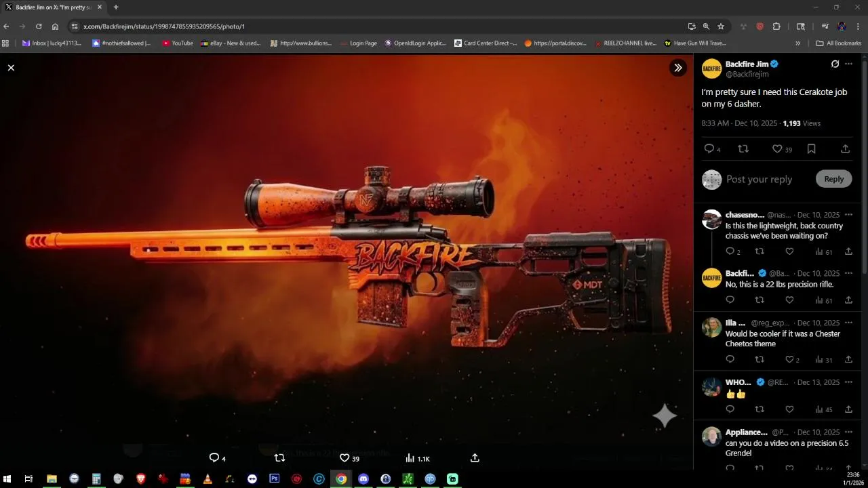Collapse the sidebar with the double-chevron button

[677, 67]
